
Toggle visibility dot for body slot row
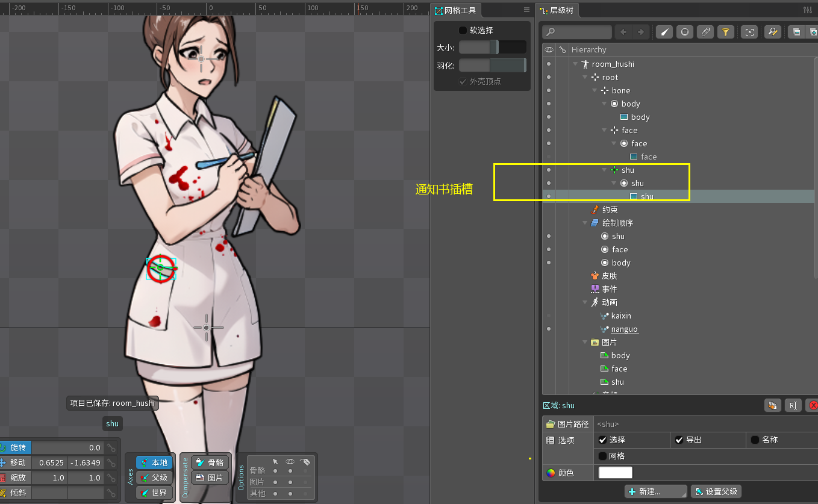coord(548,104)
